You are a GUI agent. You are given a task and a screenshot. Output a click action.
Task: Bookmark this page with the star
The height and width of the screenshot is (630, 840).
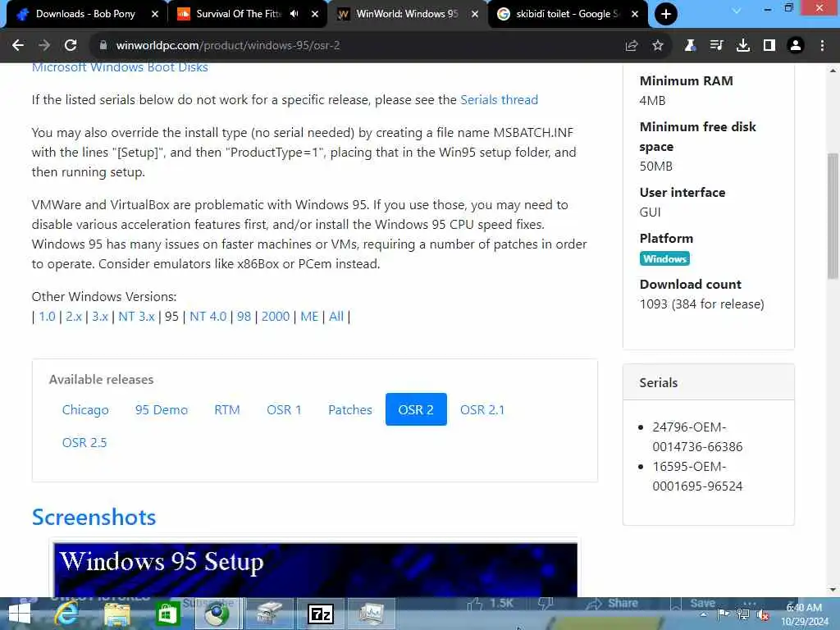[x=658, y=46]
